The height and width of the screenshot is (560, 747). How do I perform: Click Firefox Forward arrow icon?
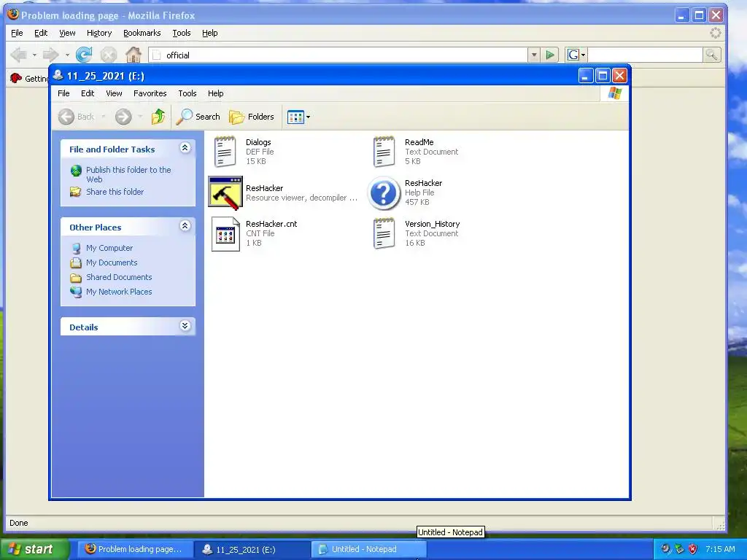click(50, 55)
